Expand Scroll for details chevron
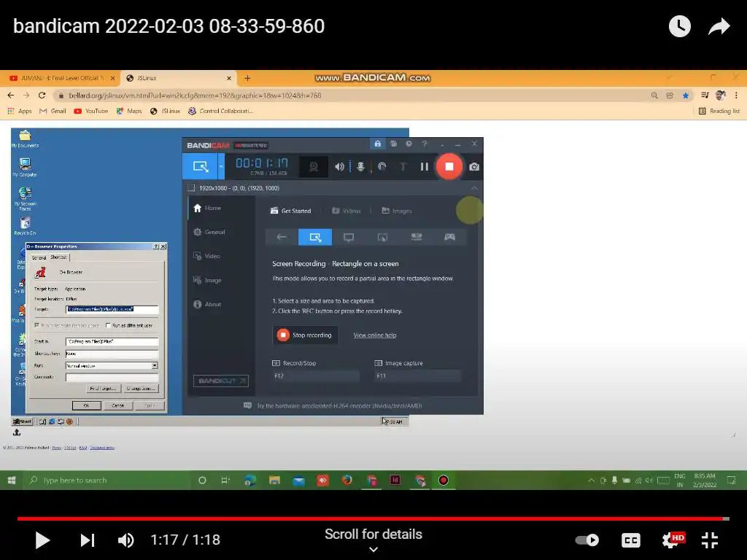The width and height of the screenshot is (747, 560). coord(373,550)
